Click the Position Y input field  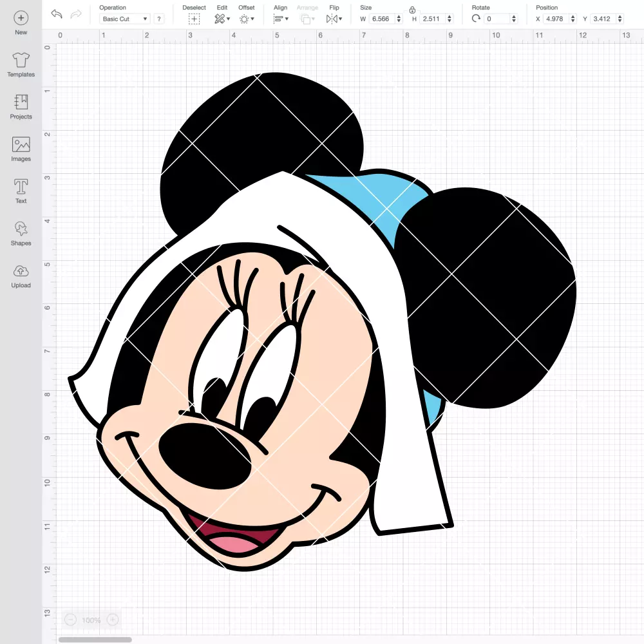click(603, 19)
